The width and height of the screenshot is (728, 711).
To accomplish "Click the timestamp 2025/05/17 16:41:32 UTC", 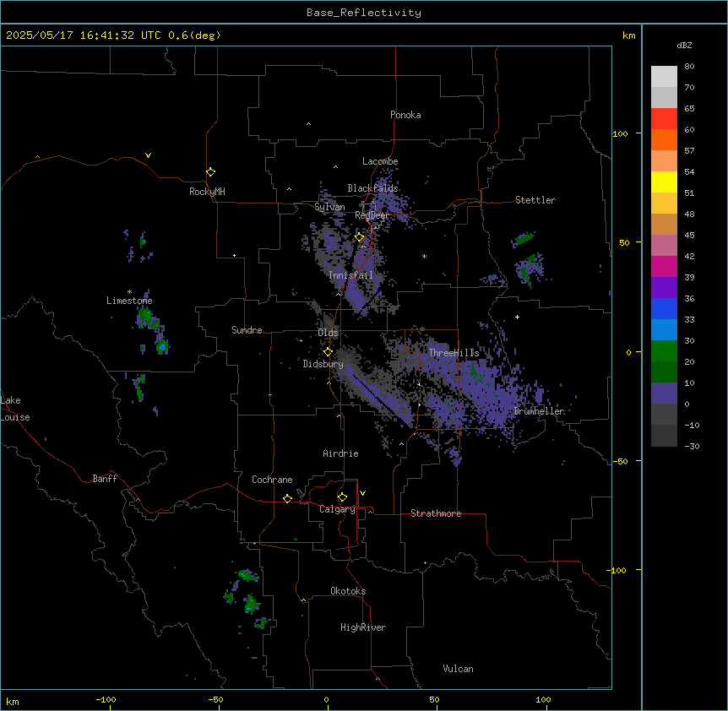I will 84,35.
